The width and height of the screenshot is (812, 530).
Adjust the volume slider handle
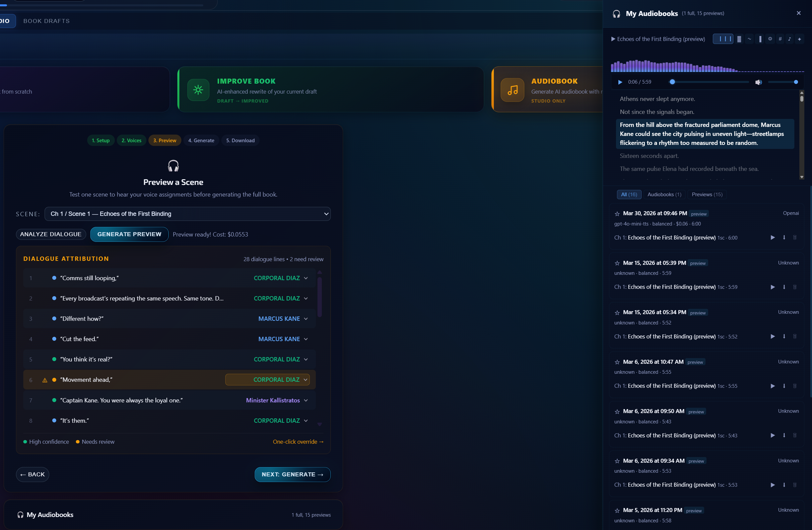click(796, 82)
